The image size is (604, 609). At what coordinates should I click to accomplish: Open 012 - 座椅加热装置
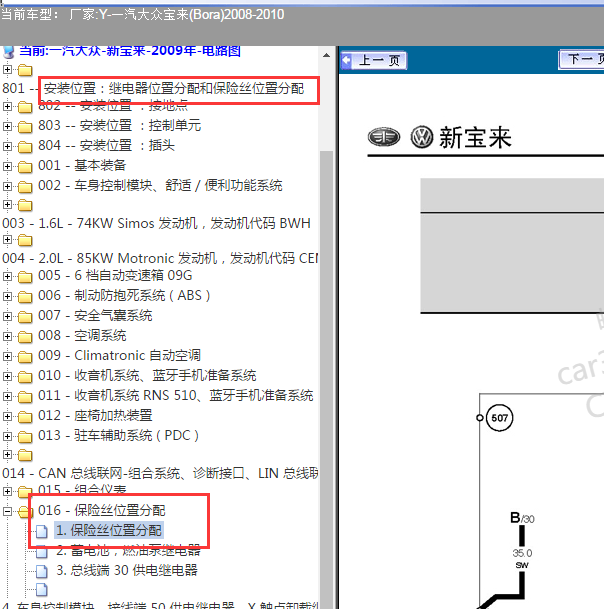pos(95,416)
